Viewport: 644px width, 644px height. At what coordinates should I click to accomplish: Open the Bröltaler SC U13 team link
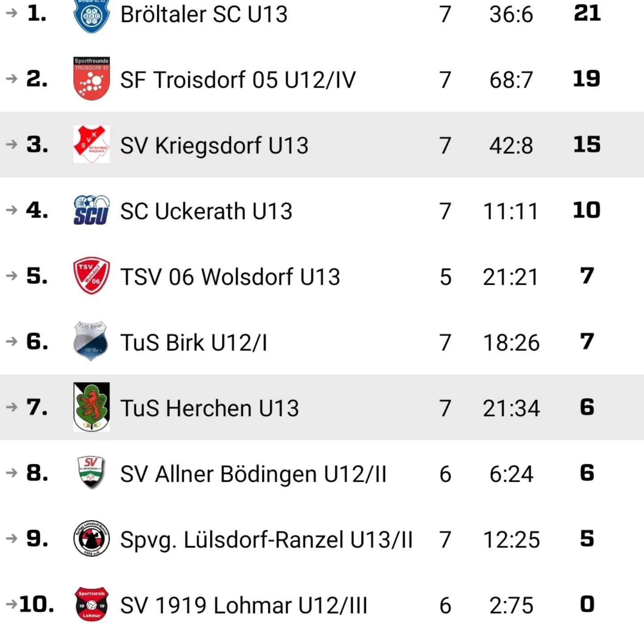tap(204, 14)
